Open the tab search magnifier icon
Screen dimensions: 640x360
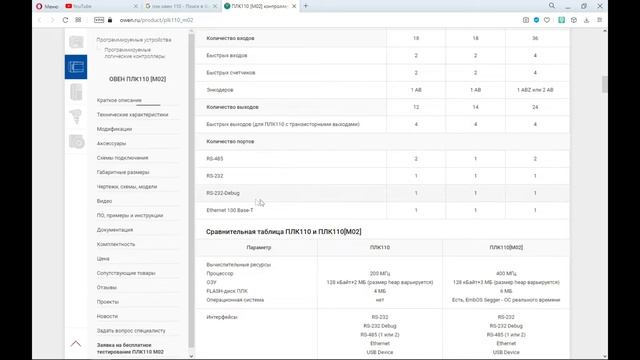pos(552,6)
